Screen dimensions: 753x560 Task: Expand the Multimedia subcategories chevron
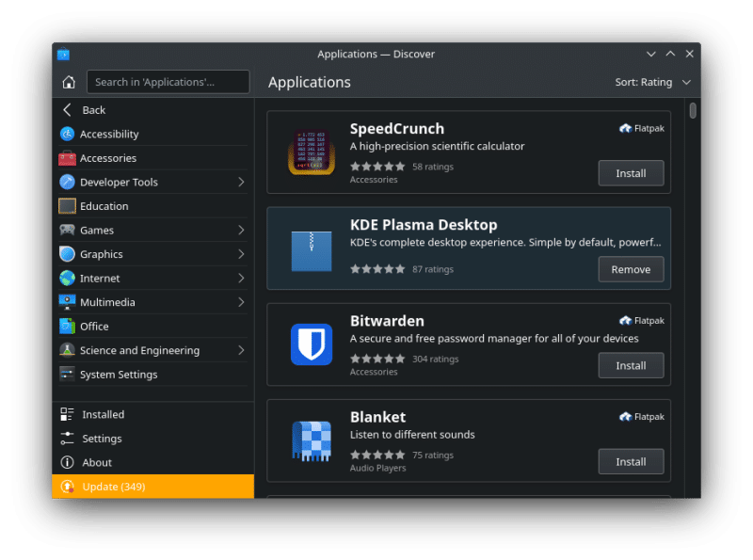(241, 302)
